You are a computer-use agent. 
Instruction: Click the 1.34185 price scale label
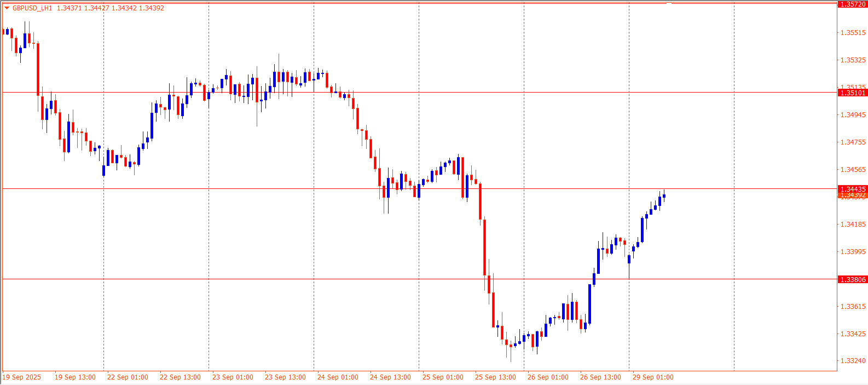[x=853, y=225]
